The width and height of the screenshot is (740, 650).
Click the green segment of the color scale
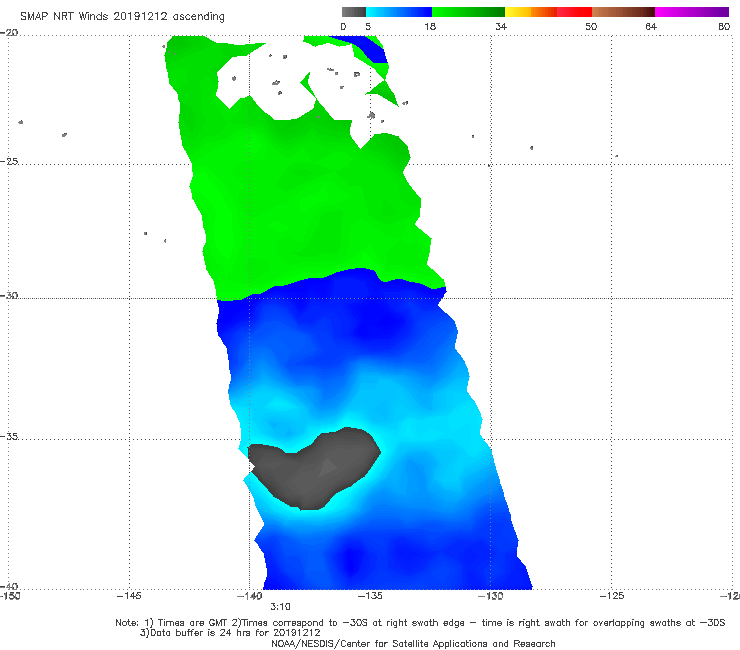(468, 12)
